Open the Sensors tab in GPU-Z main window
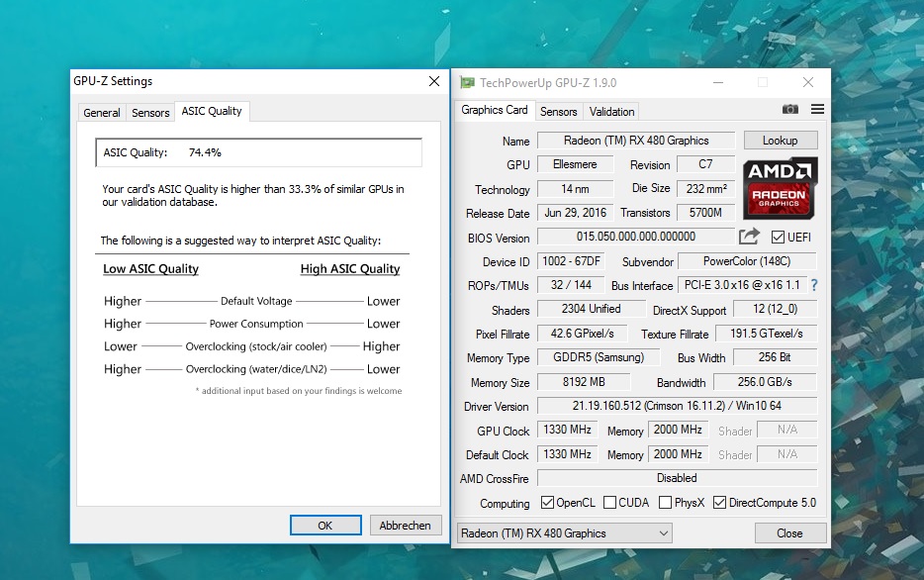Screen dimensions: 924x580 558,112
